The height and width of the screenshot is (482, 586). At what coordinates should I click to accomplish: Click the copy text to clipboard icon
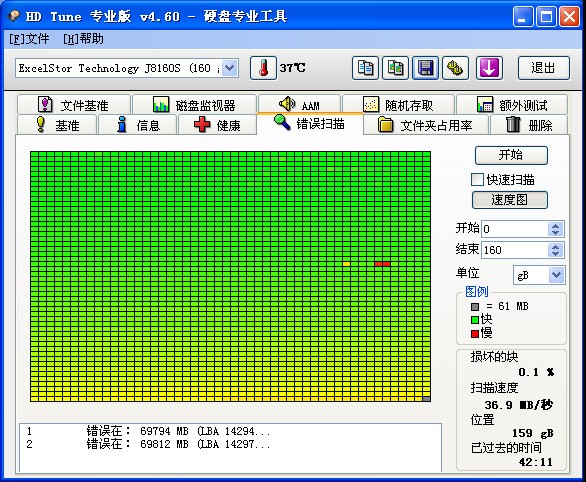pos(365,68)
